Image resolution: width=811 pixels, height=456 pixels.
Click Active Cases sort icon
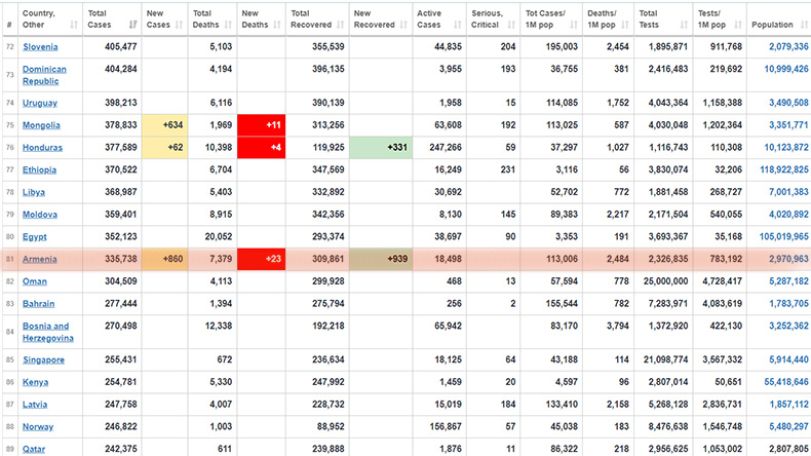[457, 24]
